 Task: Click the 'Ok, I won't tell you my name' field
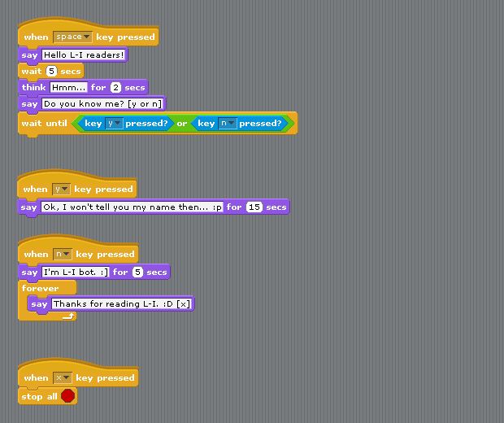pos(132,207)
